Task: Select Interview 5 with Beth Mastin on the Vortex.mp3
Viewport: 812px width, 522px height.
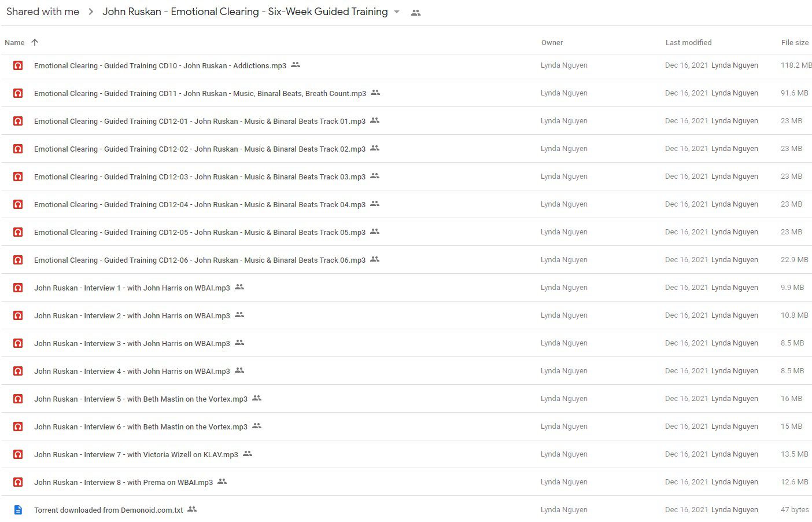Action: coord(141,399)
